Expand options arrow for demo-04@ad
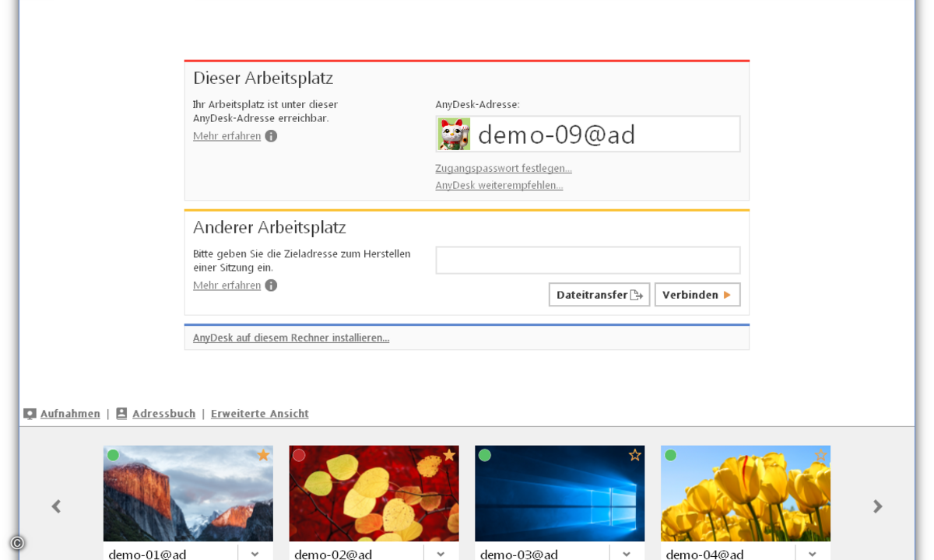Image resolution: width=934 pixels, height=560 pixels. [813, 554]
